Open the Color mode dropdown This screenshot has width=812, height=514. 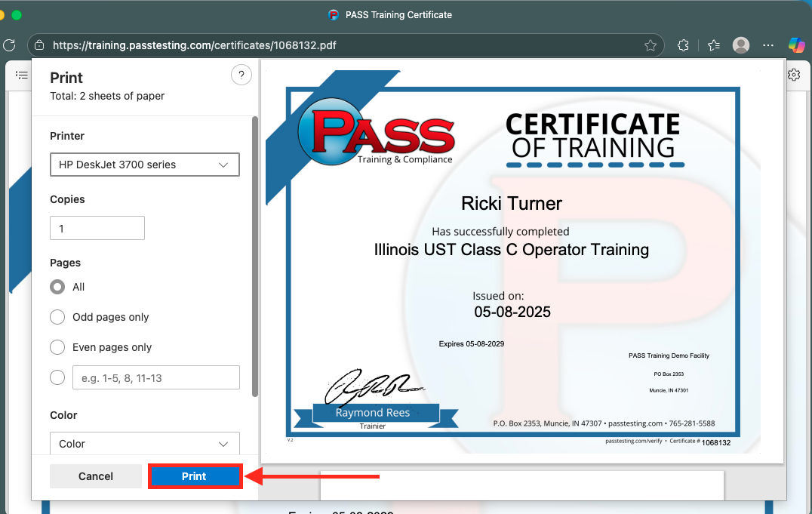144,444
